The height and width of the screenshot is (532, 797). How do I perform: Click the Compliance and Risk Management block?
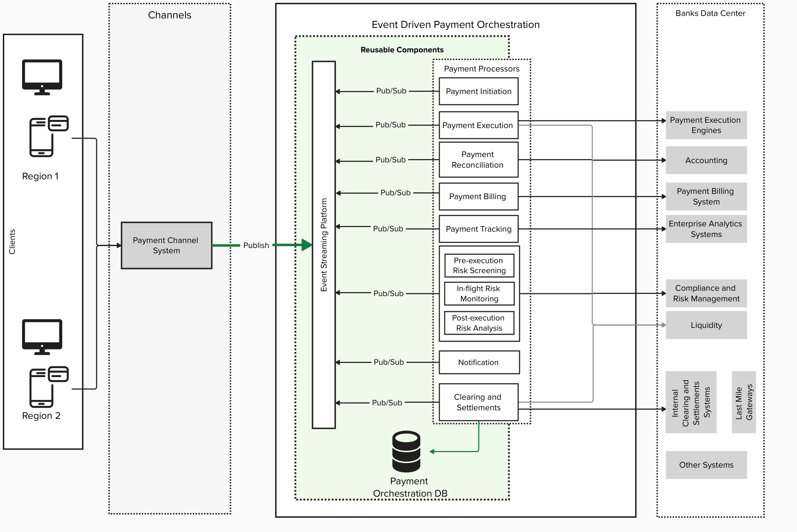pos(706,294)
